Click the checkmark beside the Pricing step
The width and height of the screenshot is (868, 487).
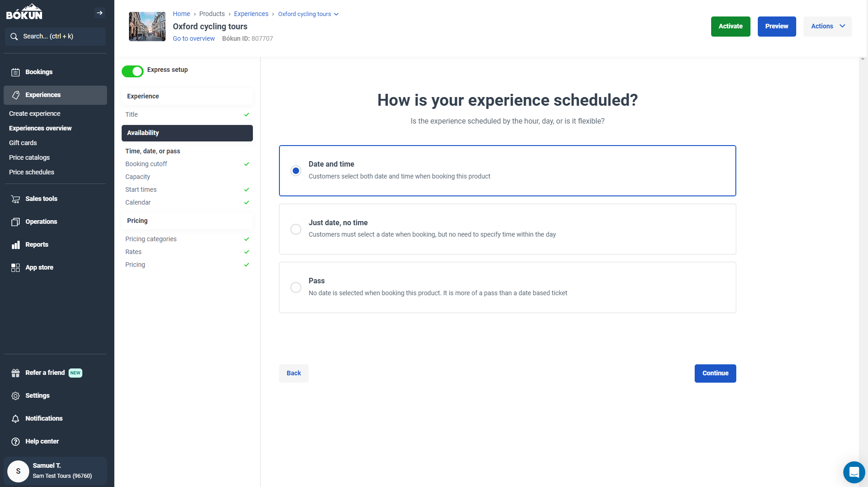(246, 265)
